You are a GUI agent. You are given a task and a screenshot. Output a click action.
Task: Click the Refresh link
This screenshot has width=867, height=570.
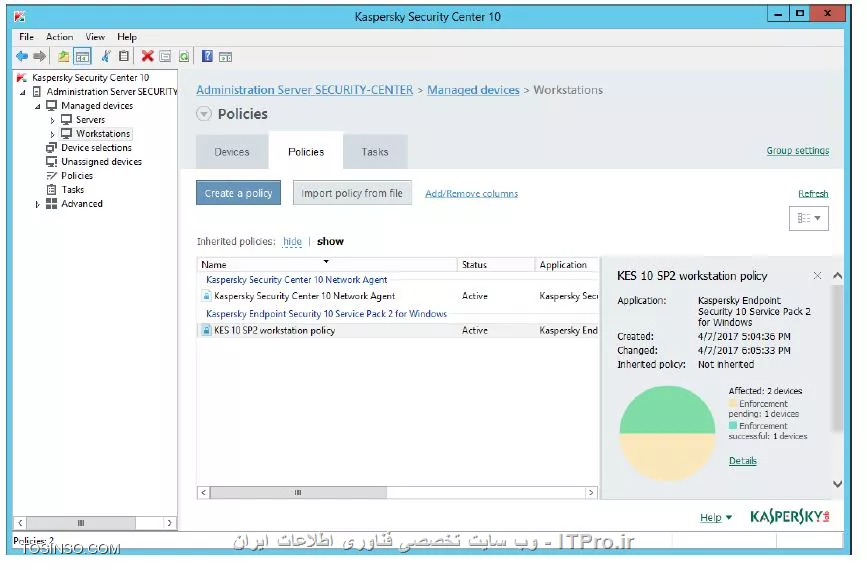[x=813, y=194]
